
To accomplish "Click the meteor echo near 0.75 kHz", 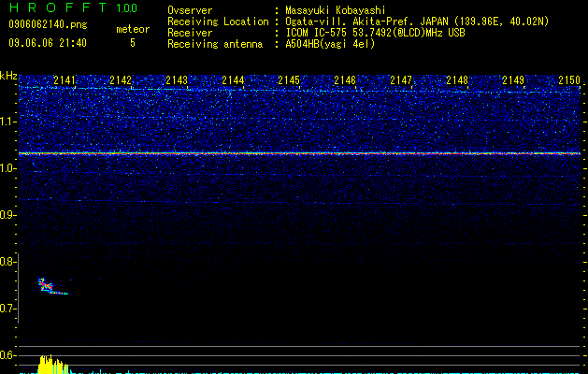I will tap(50, 287).
